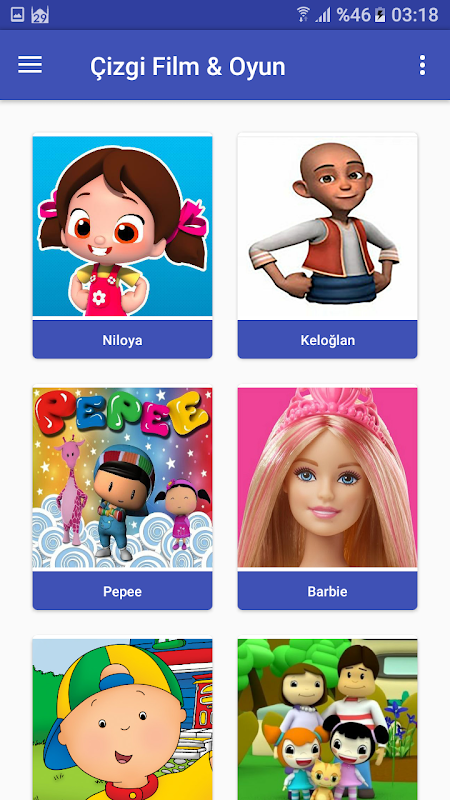The height and width of the screenshot is (800, 450).
Task: Tap the image notification icon in status bar
Action: pos(17,15)
